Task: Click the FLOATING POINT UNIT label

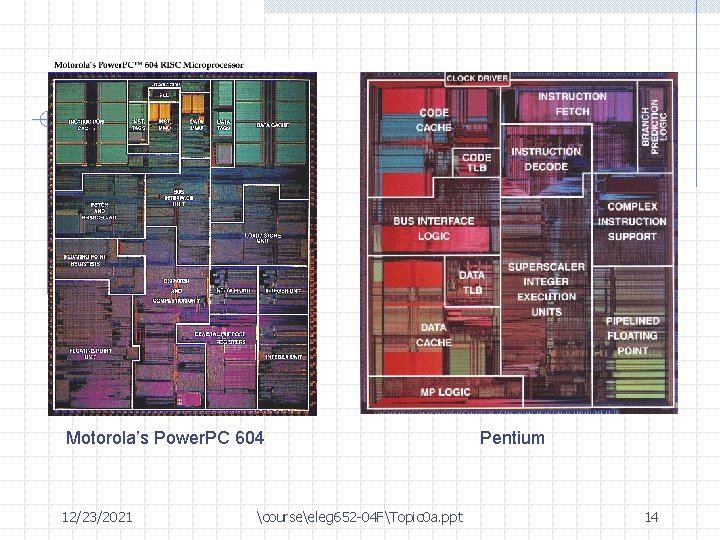Action: (x=90, y=354)
